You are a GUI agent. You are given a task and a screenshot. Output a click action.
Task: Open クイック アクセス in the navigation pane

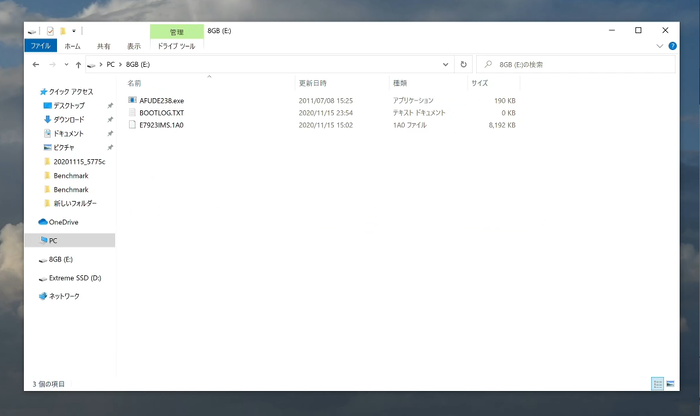(x=71, y=92)
